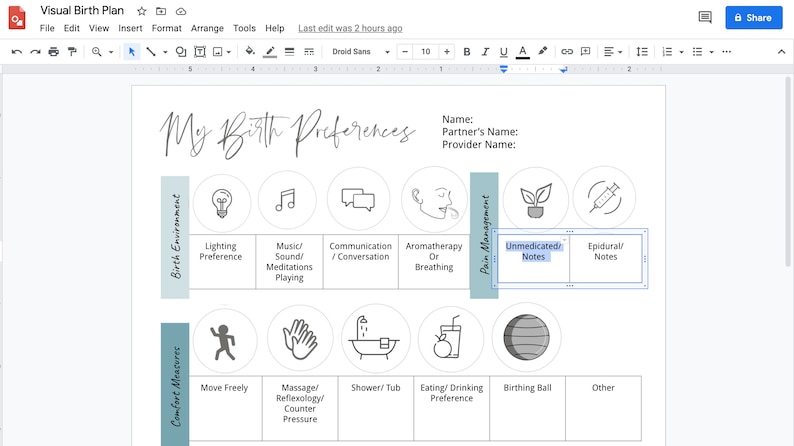The image size is (794, 446).
Task: Expand the Numbered list options arrow
Action: pos(682,52)
